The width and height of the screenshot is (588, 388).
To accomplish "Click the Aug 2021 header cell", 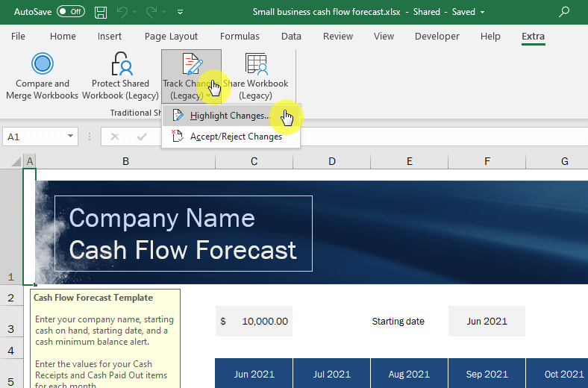I will pyautogui.click(x=409, y=373).
